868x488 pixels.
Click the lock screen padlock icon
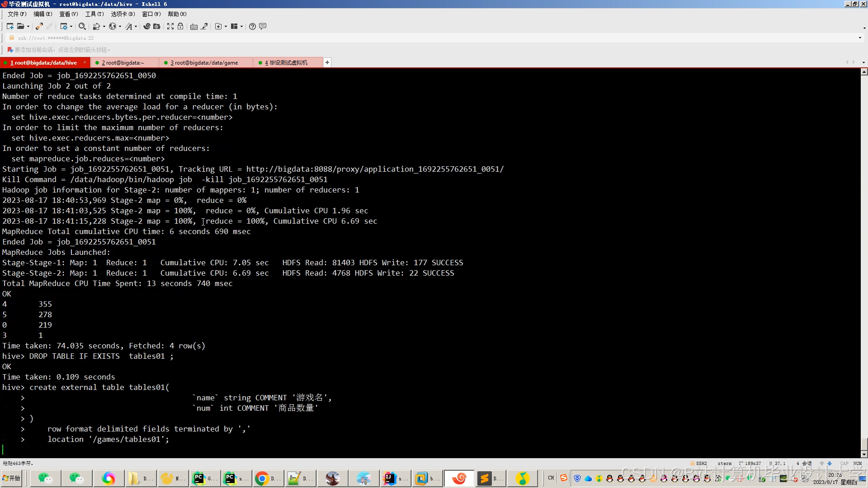[x=180, y=27]
